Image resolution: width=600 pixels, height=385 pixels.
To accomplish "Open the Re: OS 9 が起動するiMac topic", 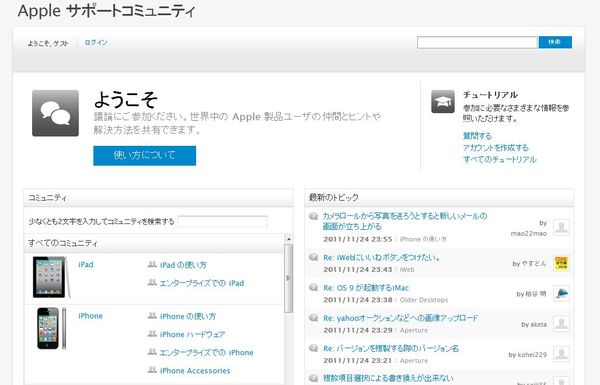I will pos(366,288).
